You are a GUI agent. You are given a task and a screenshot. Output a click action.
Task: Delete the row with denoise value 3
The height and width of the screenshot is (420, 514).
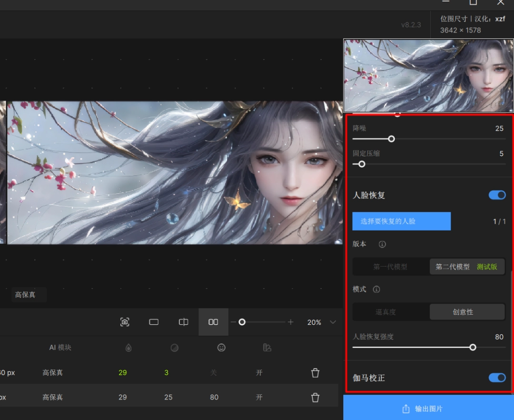click(x=315, y=373)
